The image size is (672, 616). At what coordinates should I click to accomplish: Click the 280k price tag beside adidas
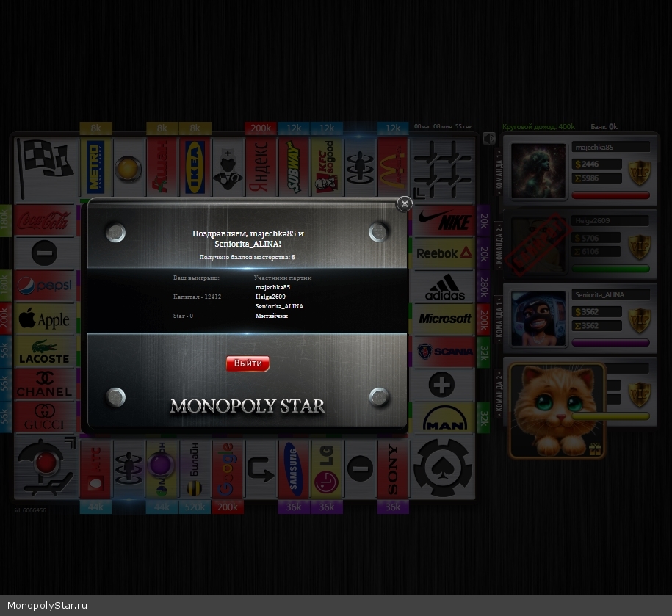click(x=483, y=286)
